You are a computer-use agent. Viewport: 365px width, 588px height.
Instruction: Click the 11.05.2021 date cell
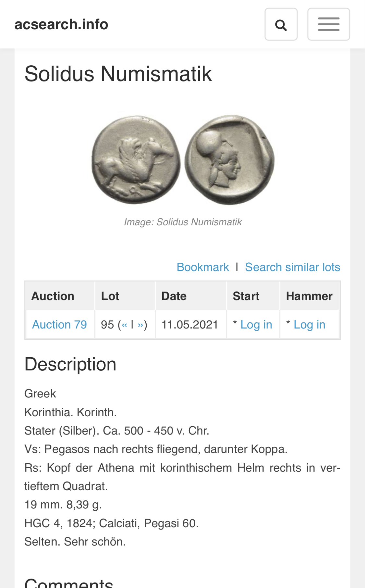click(x=190, y=325)
